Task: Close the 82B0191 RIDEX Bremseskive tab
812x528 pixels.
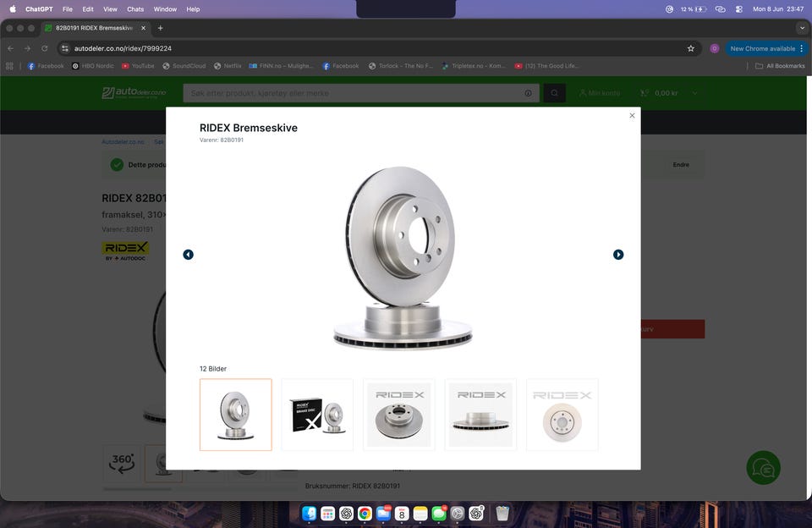Action: (x=144, y=28)
